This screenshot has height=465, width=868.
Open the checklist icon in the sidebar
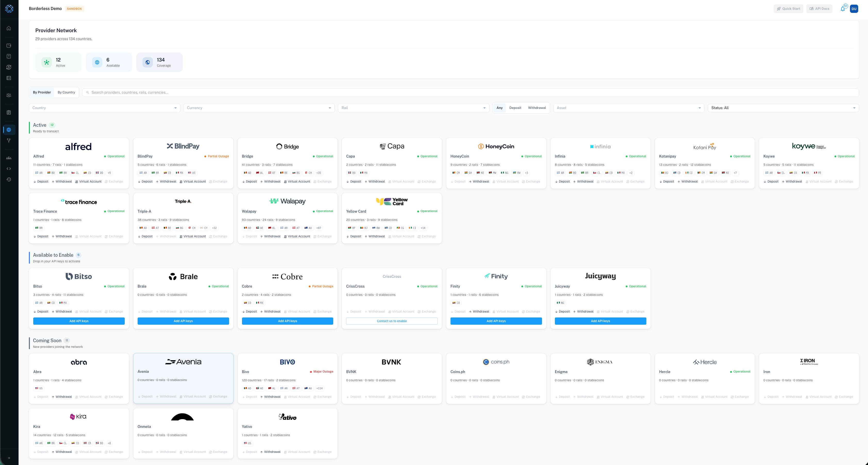(x=9, y=78)
